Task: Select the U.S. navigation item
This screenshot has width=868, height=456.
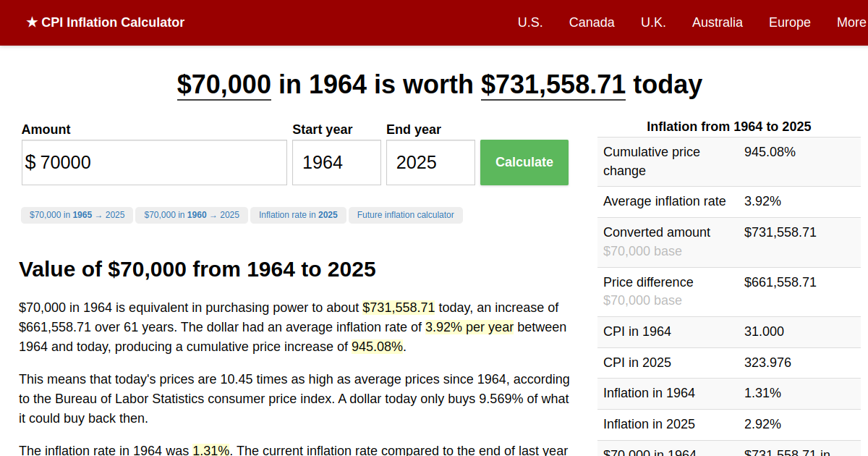Action: [x=530, y=22]
